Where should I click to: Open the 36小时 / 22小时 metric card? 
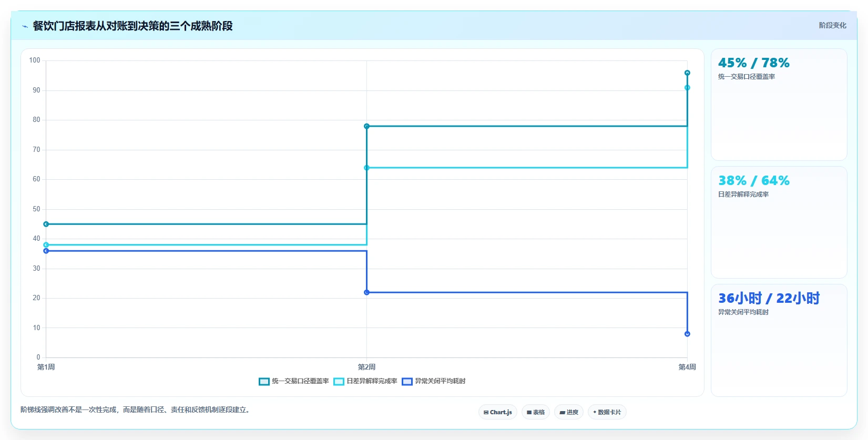779,340
